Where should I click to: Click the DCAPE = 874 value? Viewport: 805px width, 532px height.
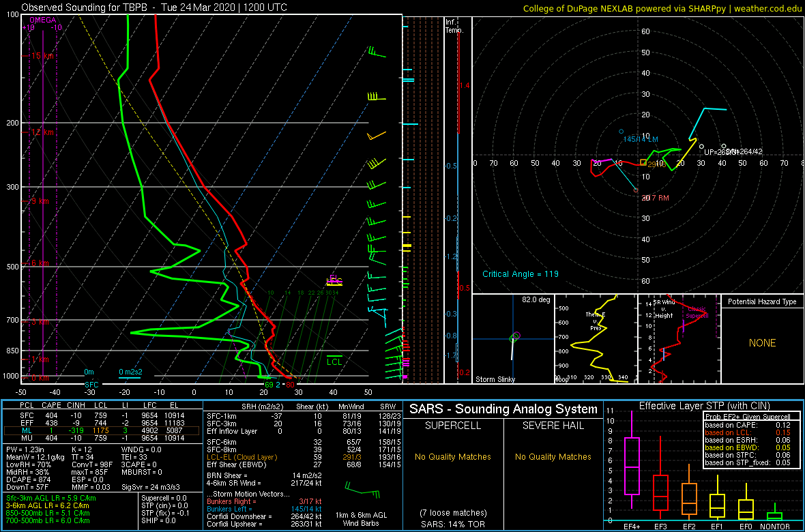27,478
